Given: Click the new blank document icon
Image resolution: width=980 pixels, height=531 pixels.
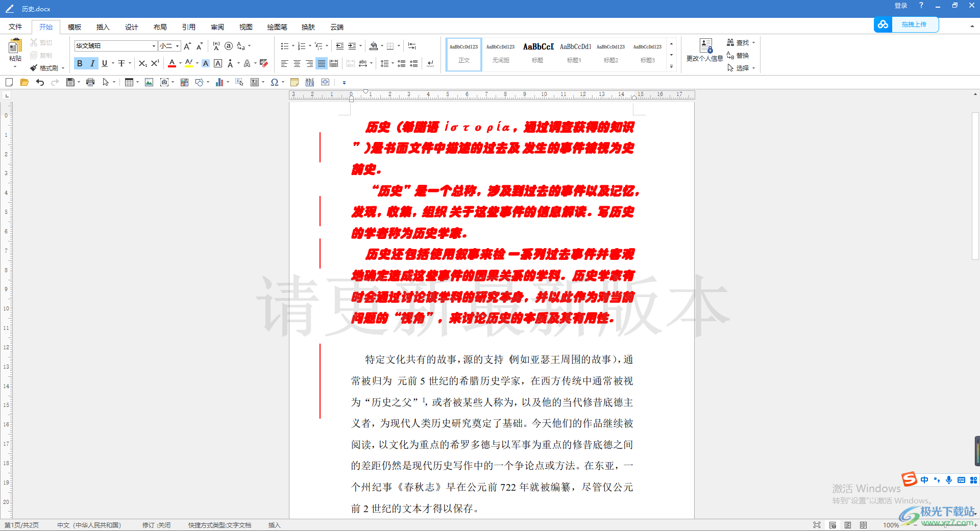Looking at the screenshot, I should click(9, 82).
